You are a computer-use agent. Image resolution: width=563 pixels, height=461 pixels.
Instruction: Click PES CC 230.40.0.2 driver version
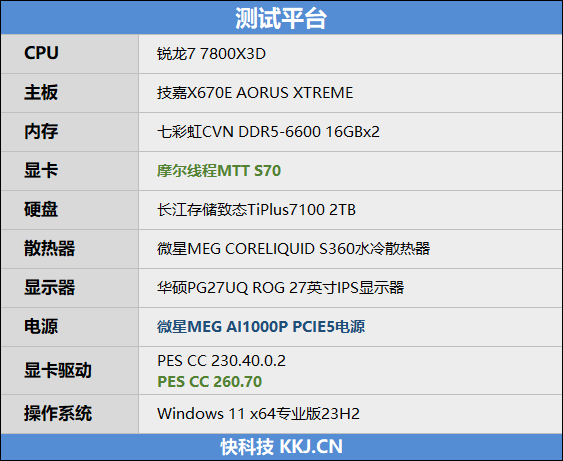[x=221, y=360]
